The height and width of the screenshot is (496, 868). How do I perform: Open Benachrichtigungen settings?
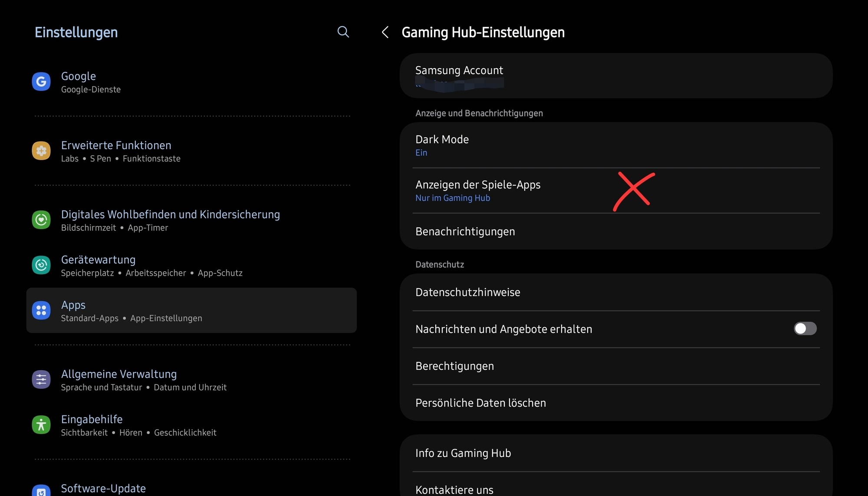tap(465, 231)
